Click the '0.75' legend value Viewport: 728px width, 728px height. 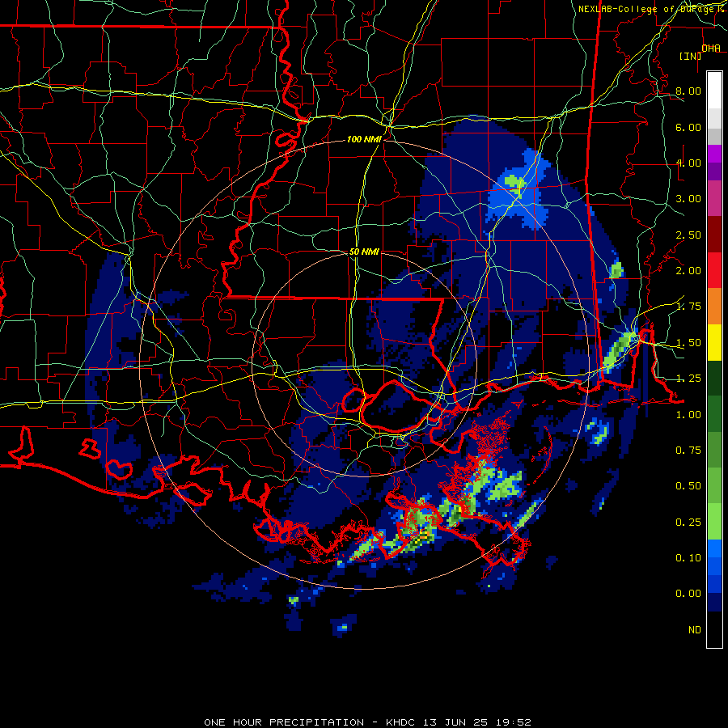point(688,451)
